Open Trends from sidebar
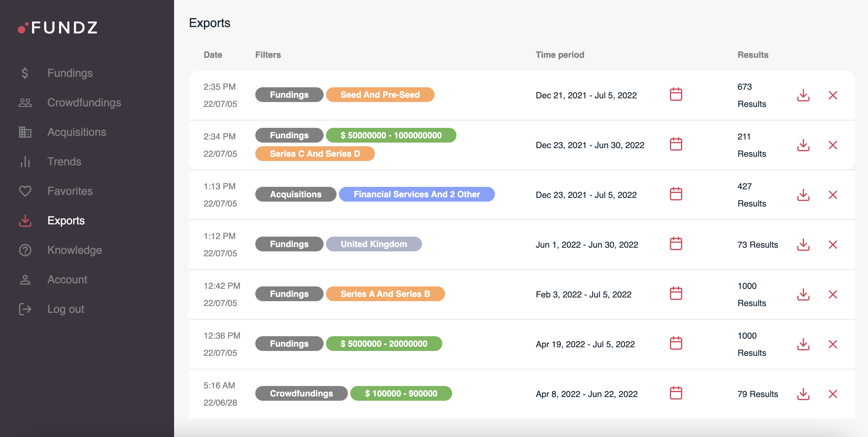The width and height of the screenshot is (868, 437). pyautogui.click(x=64, y=162)
